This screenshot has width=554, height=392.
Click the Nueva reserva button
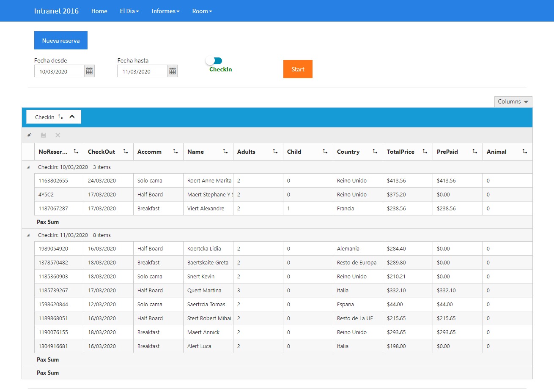coord(61,41)
